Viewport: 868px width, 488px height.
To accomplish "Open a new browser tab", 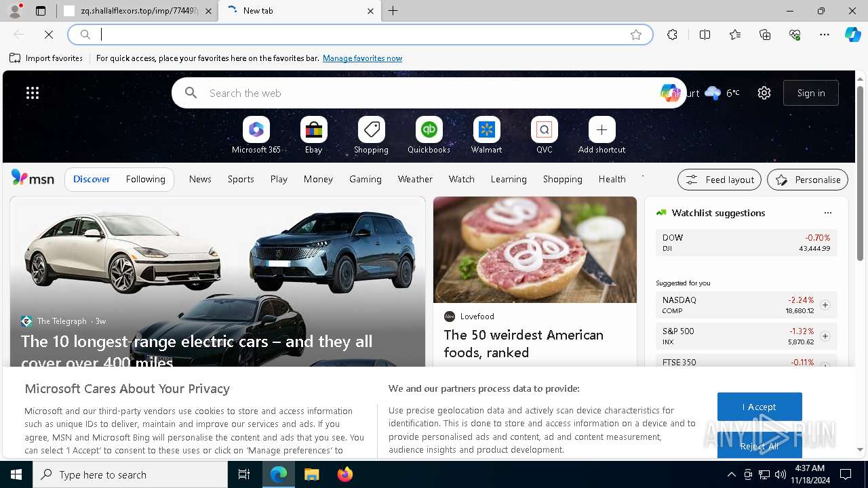I will click(x=393, y=11).
